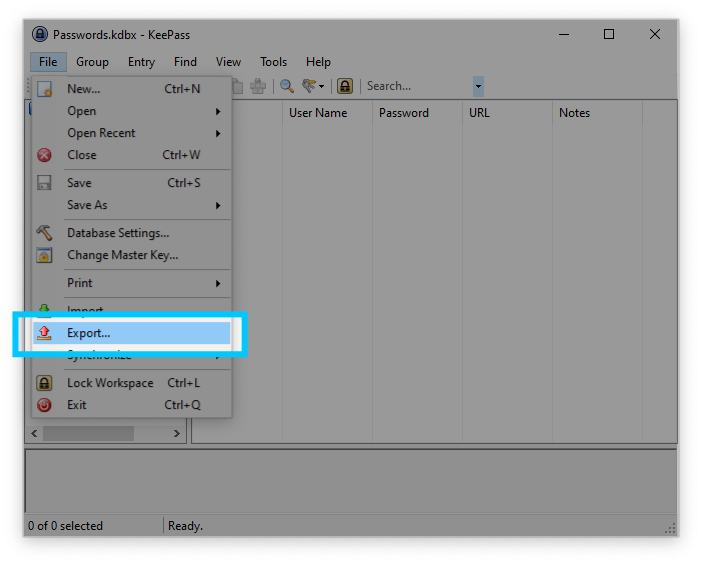Open the Group menu
Viewport: 702px width, 564px height.
click(x=92, y=62)
